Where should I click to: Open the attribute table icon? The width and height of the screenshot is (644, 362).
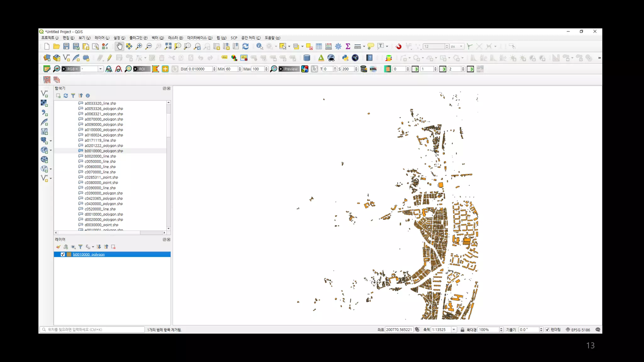point(319,47)
